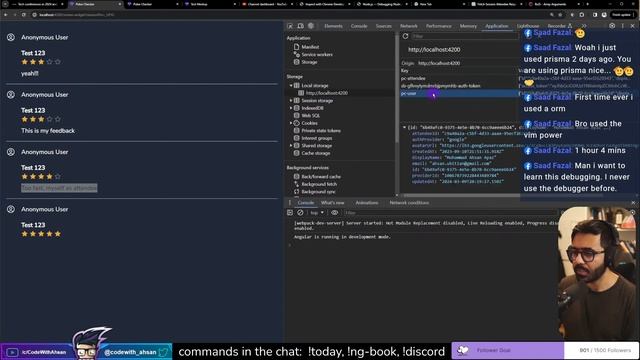Open the top context dropdown in console
Screen dimensions: 640x360
(317, 213)
